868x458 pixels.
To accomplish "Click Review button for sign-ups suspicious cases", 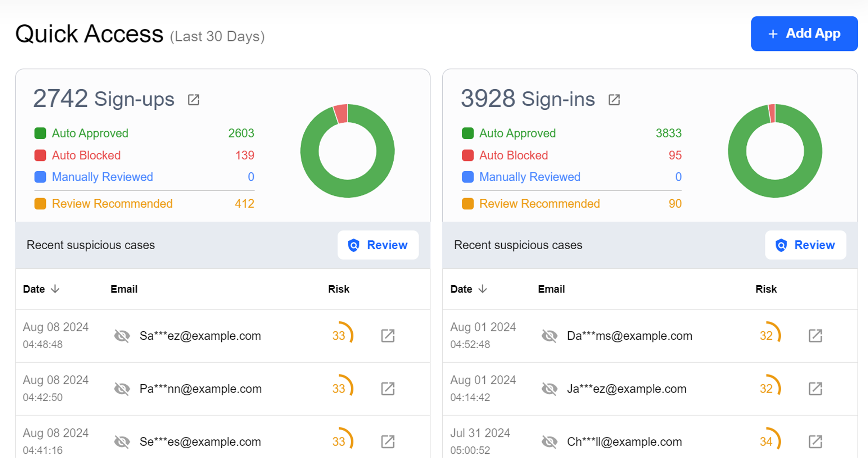I will (x=378, y=245).
